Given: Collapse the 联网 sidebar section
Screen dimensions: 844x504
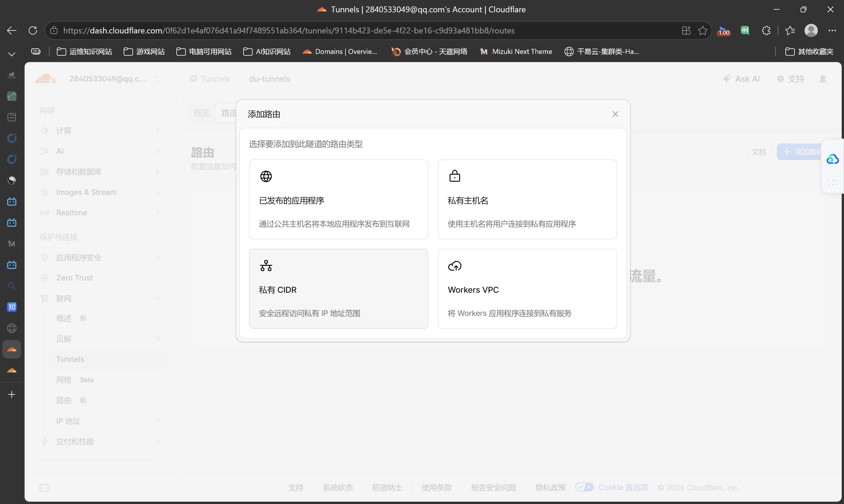Looking at the screenshot, I should [101, 299].
